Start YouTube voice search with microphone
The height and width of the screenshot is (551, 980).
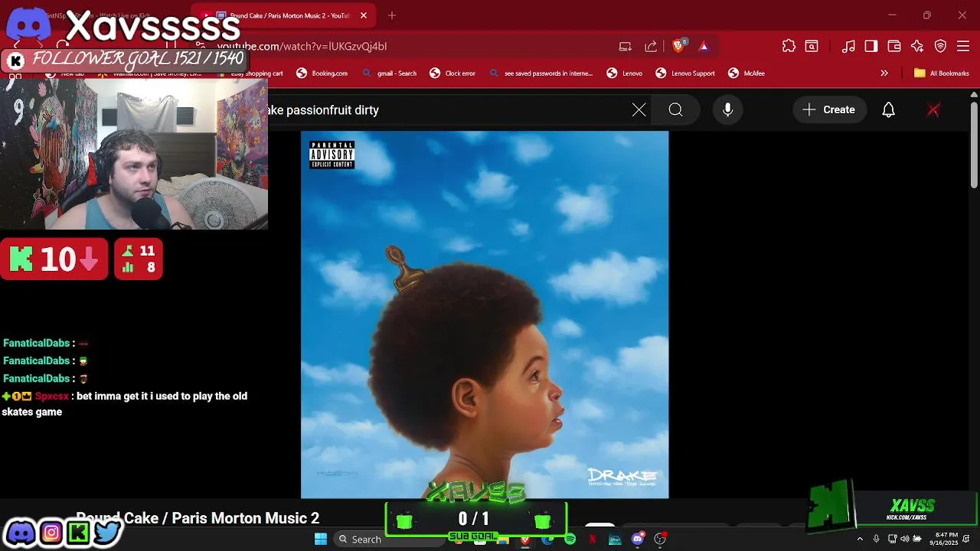coord(728,110)
